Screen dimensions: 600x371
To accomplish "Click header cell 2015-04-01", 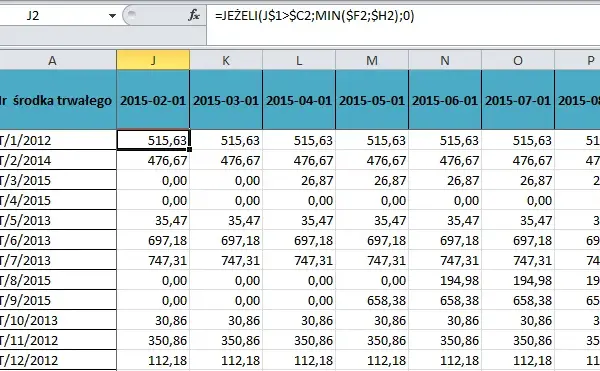I will [299, 100].
